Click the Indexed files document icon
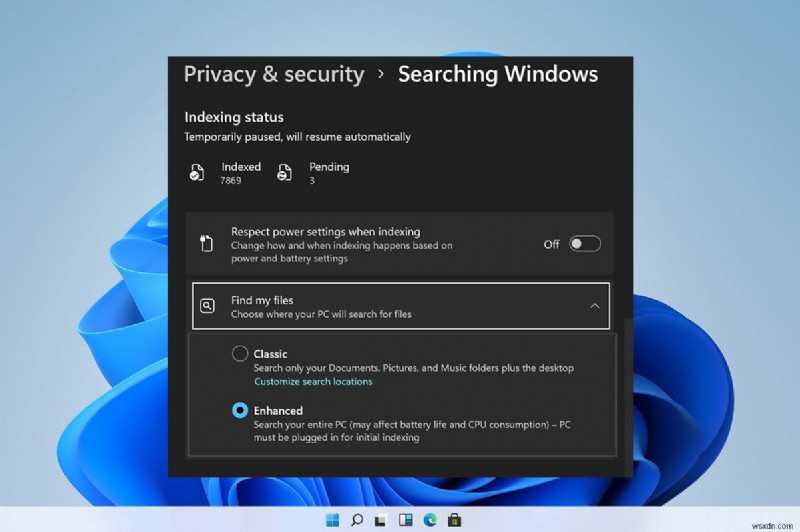Image resolution: width=800 pixels, height=532 pixels. pyautogui.click(x=196, y=172)
